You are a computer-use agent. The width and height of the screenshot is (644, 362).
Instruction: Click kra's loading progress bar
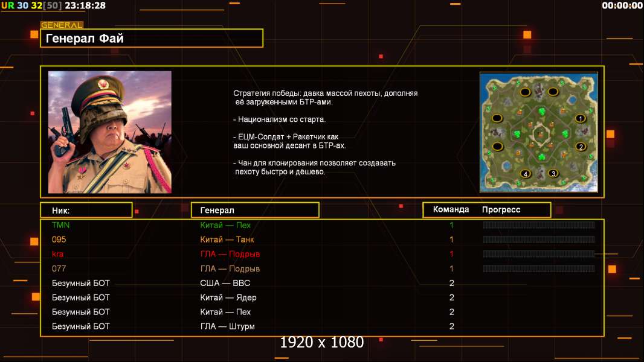tap(539, 254)
